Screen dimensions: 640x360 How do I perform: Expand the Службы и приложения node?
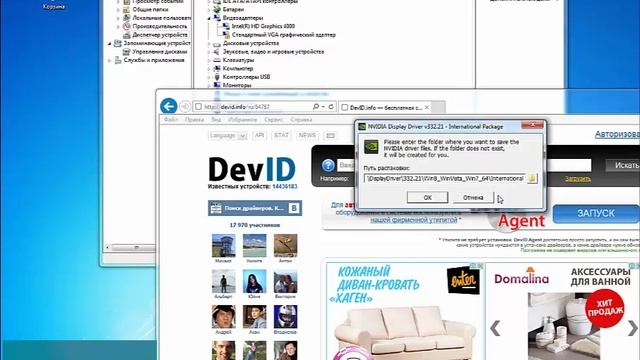pos(110,60)
